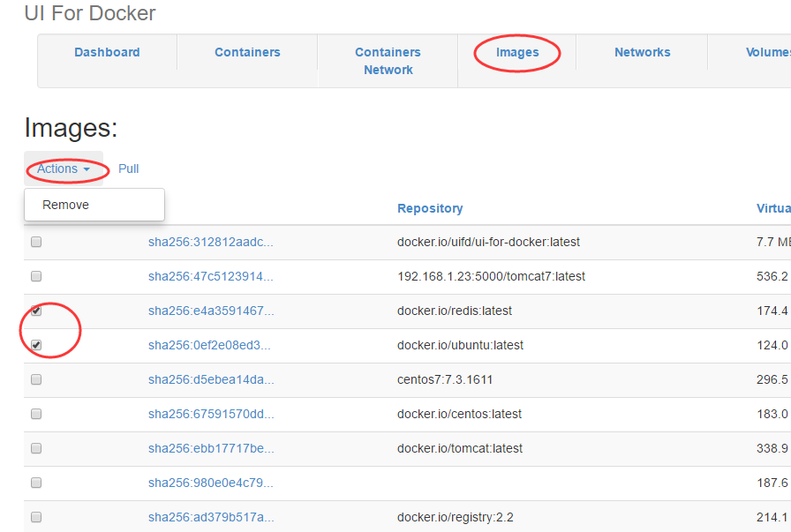This screenshot has height=532, width=791.
Task: Click the 338.9 size value
Action: 772,448
